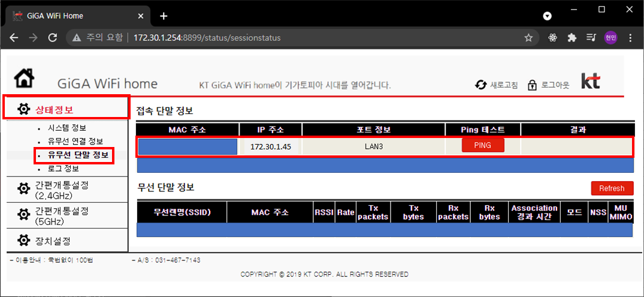644x297 pixels.
Task: Click the round dropdown icon in the title bar
Action: pos(547,16)
